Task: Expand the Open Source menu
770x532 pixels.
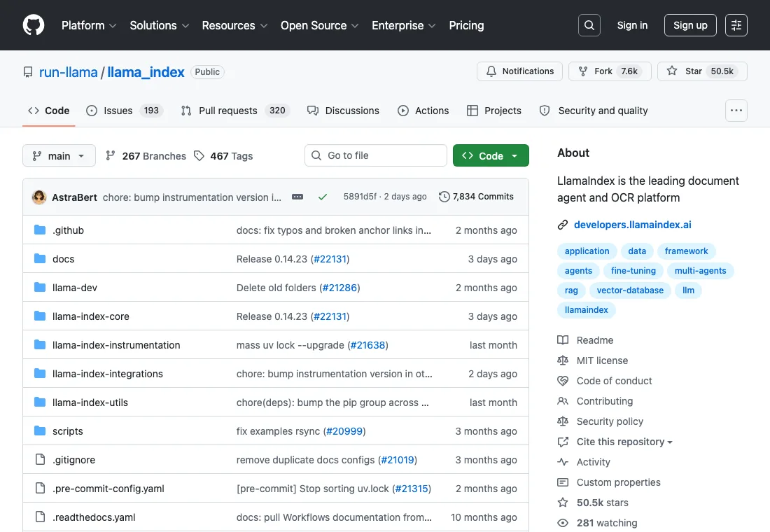Action: point(319,25)
